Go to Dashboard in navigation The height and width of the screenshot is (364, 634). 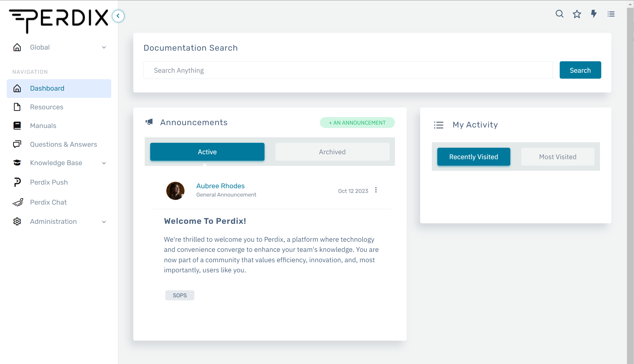coord(59,89)
